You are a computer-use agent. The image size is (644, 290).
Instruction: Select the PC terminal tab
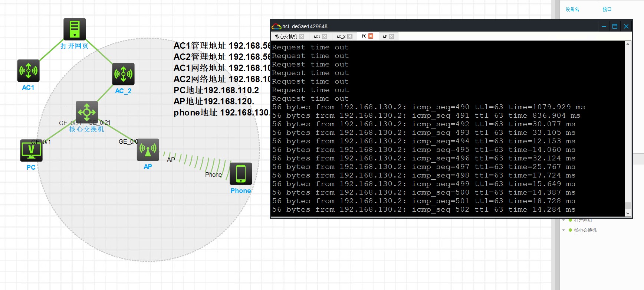364,36
